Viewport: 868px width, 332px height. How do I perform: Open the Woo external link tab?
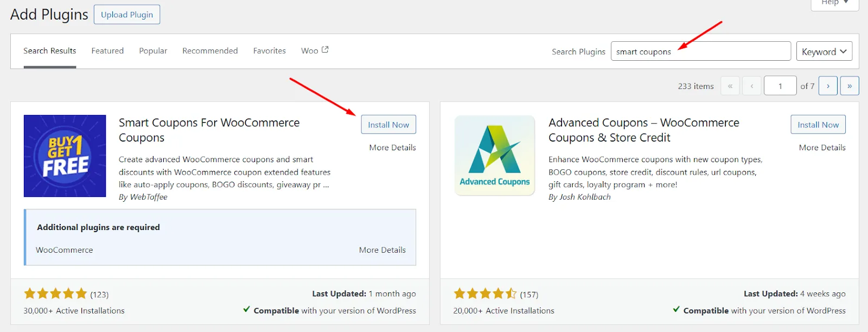pos(315,50)
